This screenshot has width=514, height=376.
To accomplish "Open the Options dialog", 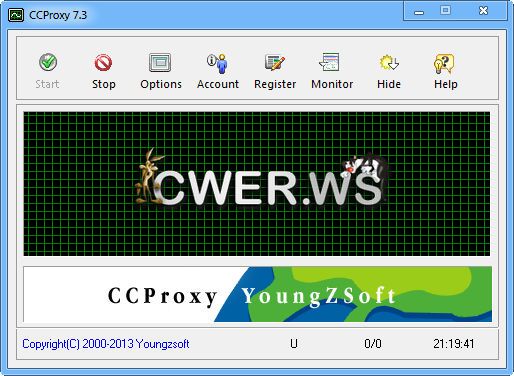I will click(x=161, y=71).
